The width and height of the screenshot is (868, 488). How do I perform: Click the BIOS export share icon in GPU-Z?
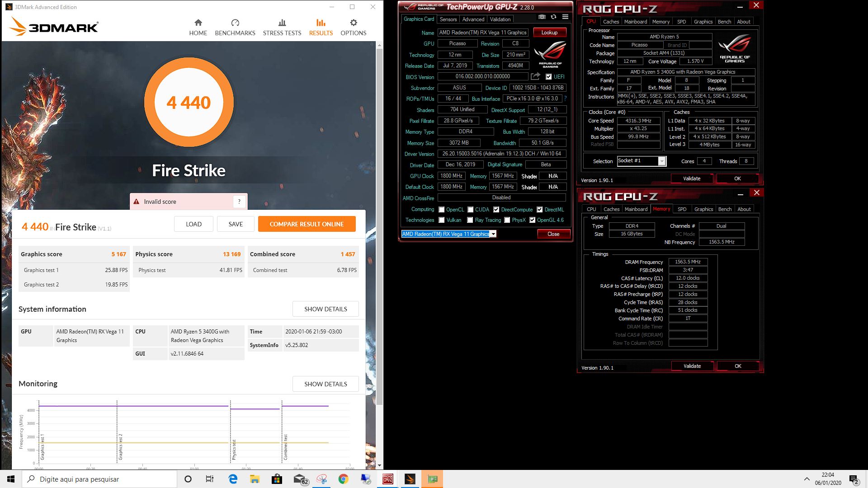pos(536,76)
